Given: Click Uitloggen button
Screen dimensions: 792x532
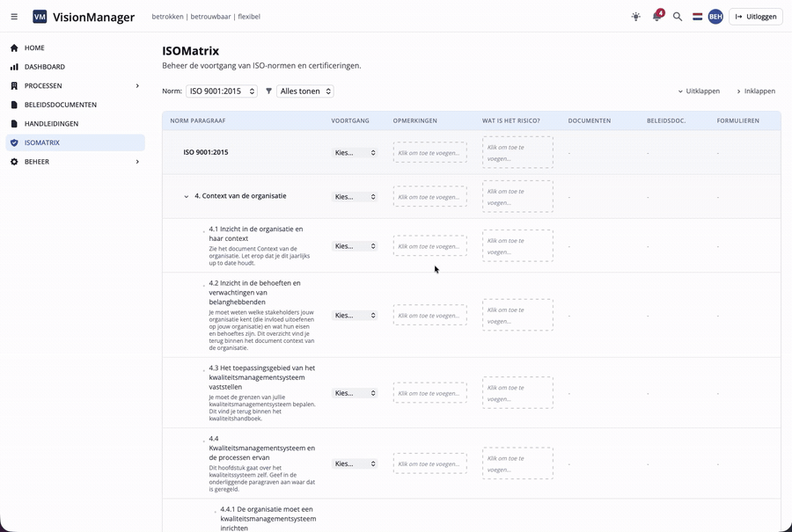Looking at the screenshot, I should (756, 17).
